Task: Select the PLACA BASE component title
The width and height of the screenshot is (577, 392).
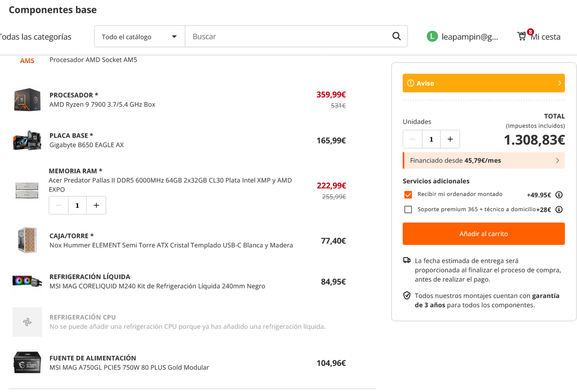Action: tap(72, 135)
